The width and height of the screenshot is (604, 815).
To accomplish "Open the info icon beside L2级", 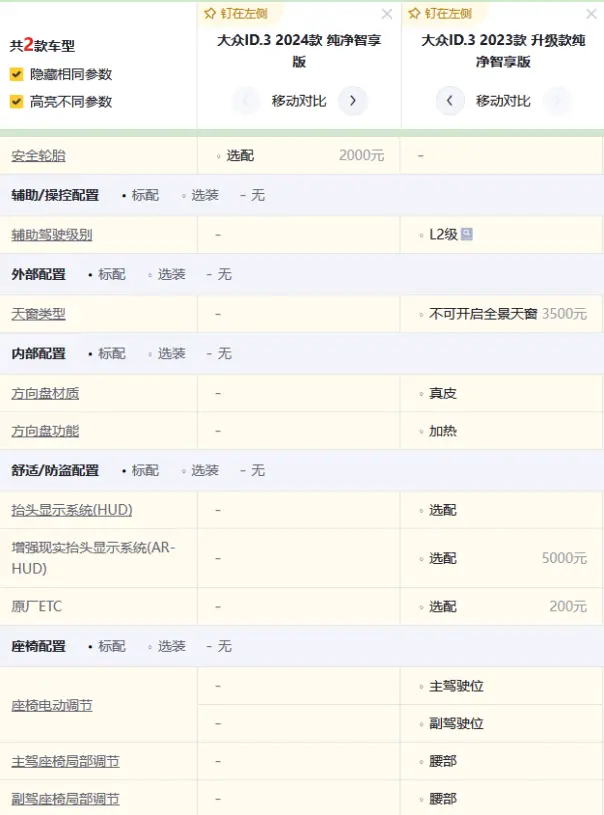I will pyautogui.click(x=467, y=234).
